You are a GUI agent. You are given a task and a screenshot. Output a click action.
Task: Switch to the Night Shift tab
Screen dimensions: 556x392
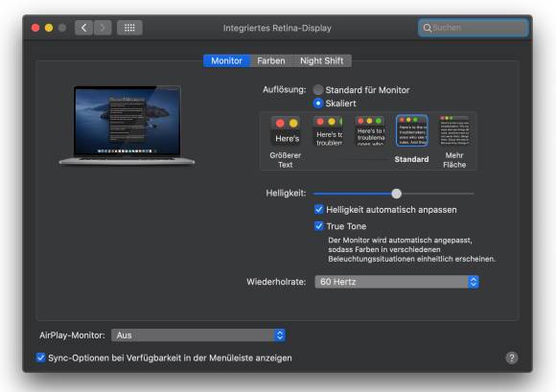(321, 60)
